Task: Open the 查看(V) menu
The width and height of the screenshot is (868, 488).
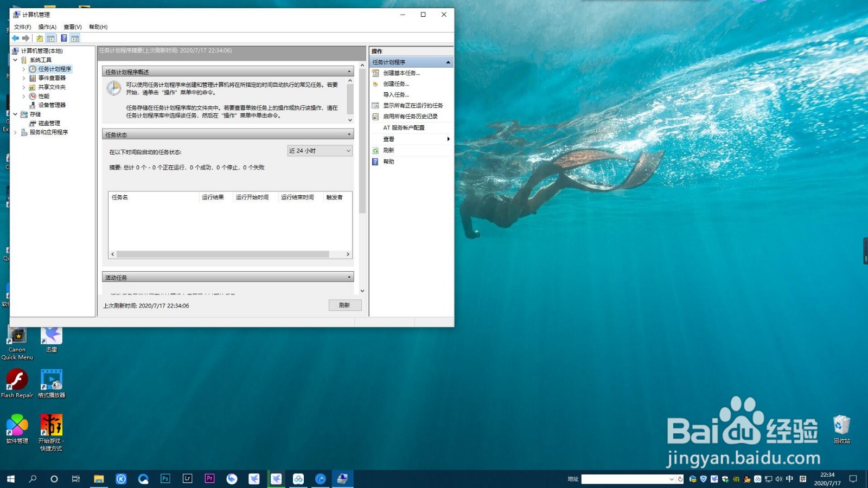Action: tap(73, 27)
